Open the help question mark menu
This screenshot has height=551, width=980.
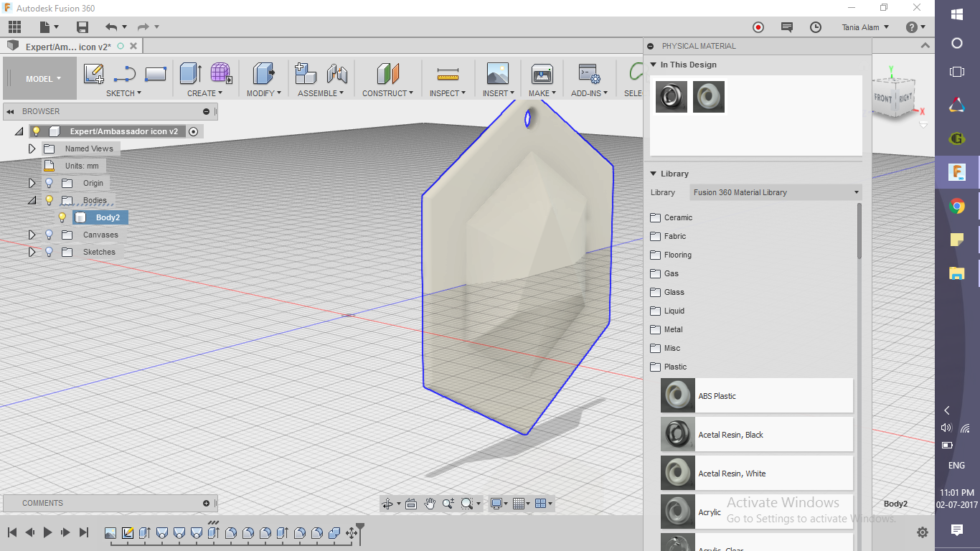click(x=915, y=27)
